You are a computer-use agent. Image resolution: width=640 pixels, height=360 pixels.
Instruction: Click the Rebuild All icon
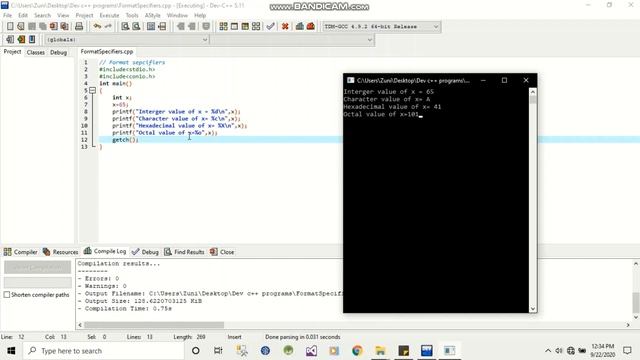pyautogui.click(x=256, y=27)
